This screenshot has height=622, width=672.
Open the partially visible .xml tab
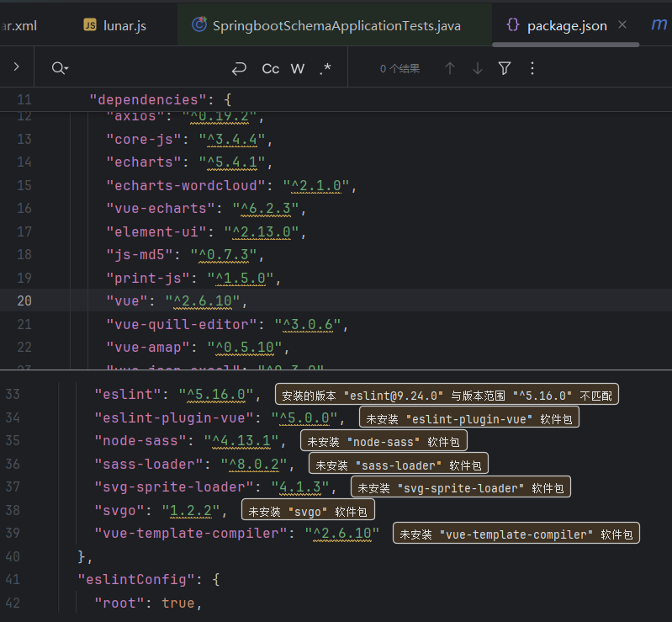coord(18,26)
